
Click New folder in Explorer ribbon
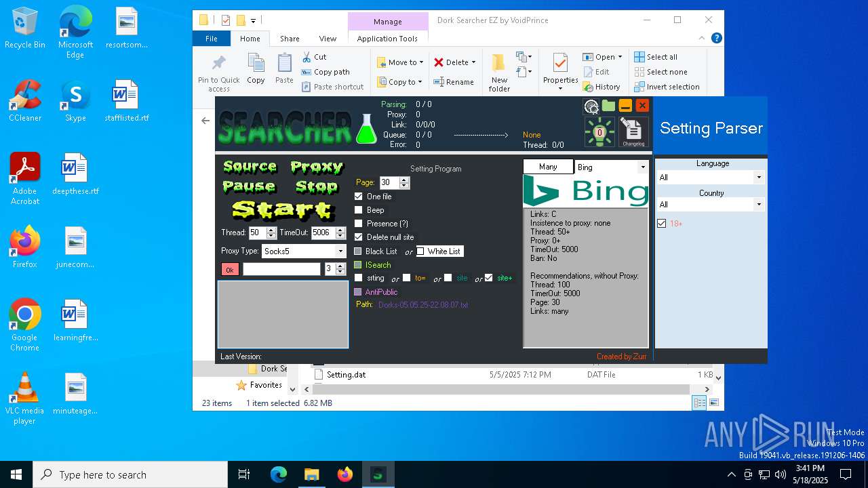[x=499, y=73]
